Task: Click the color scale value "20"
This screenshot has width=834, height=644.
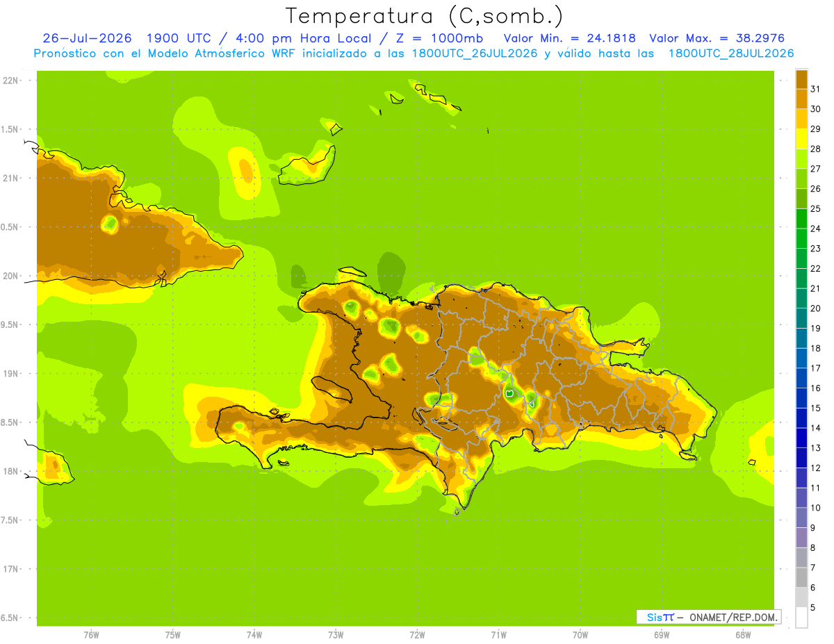Action: (815, 308)
